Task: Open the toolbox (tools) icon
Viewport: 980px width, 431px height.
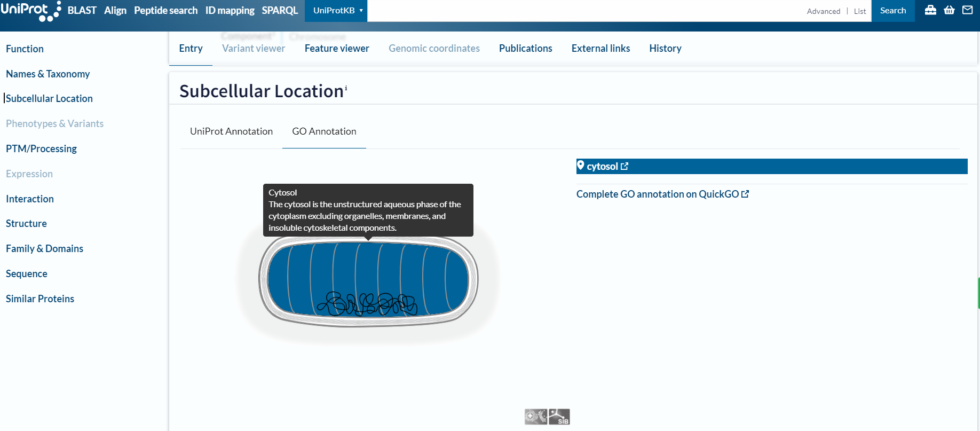Action: point(930,10)
